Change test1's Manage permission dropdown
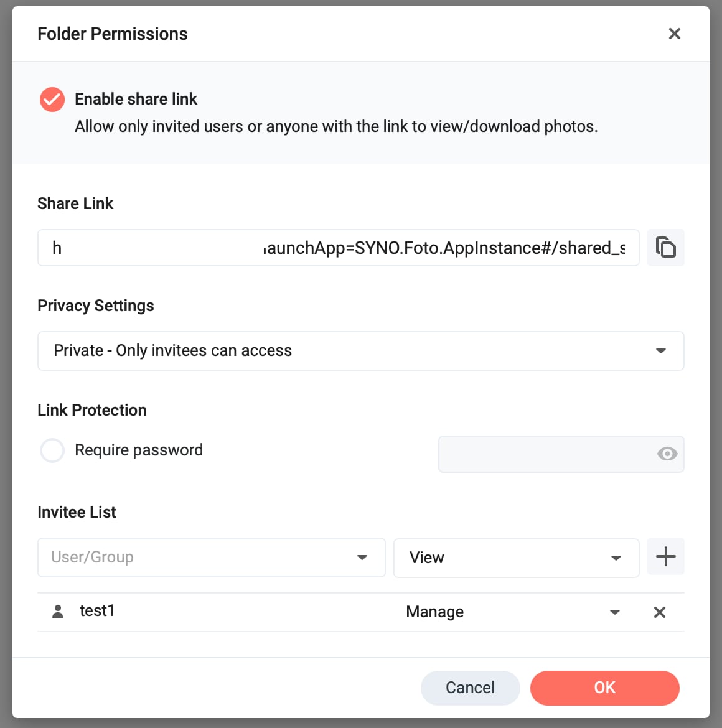The width and height of the screenshot is (722, 728). (513, 612)
